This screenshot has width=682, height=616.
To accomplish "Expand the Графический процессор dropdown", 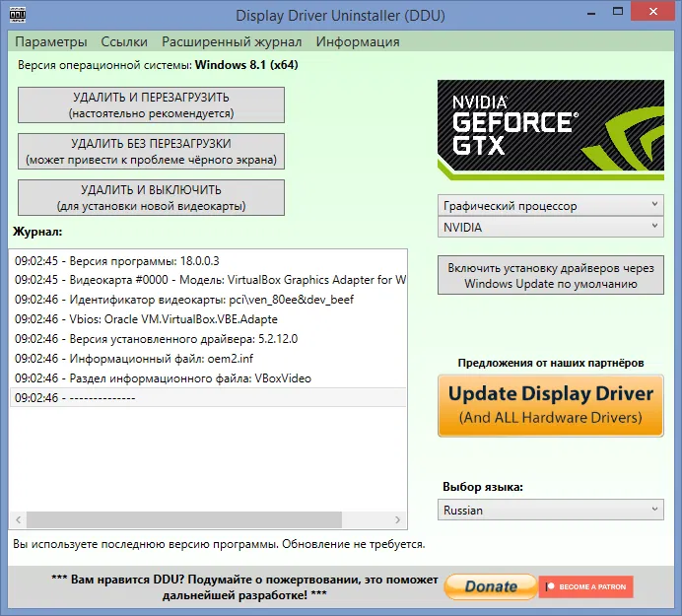I will coord(551,205).
